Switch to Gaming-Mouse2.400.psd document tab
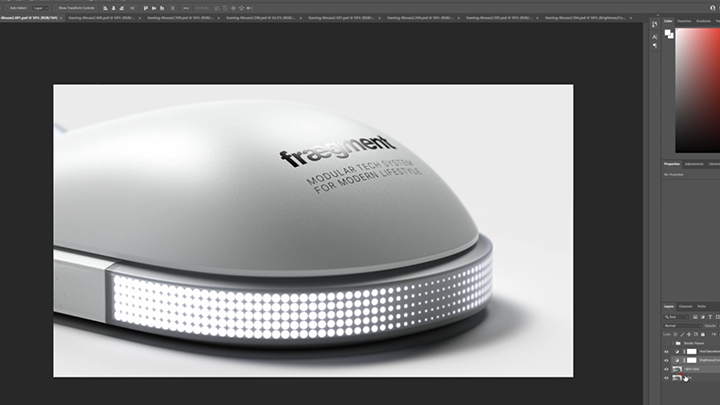720x405 pixels. 101,18
